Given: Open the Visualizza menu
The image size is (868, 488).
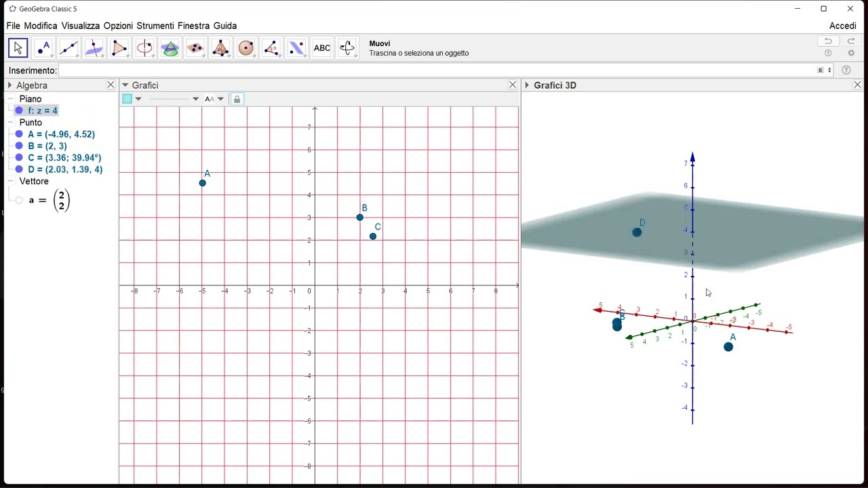Looking at the screenshot, I should (x=81, y=26).
